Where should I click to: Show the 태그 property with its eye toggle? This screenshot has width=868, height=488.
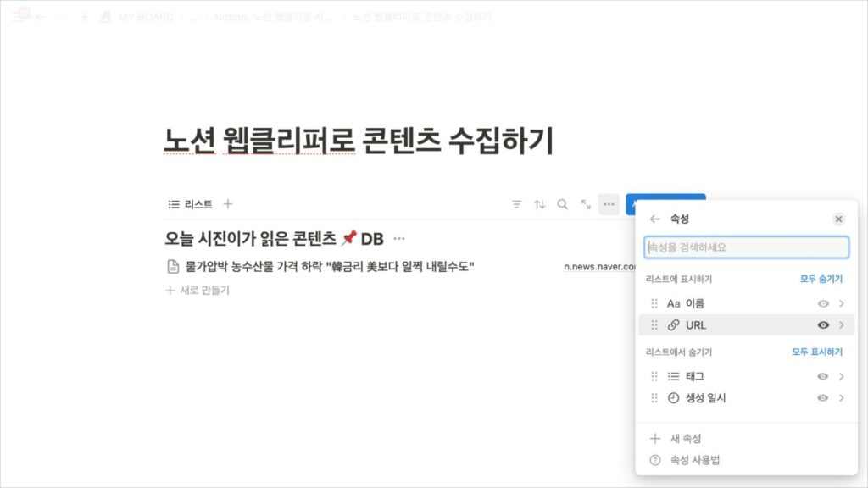pos(821,376)
